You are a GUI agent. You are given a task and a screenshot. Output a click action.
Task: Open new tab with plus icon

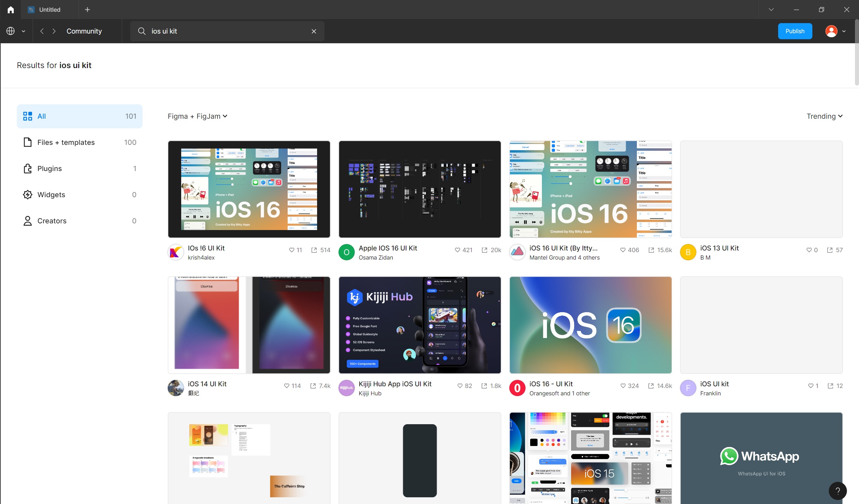click(87, 9)
